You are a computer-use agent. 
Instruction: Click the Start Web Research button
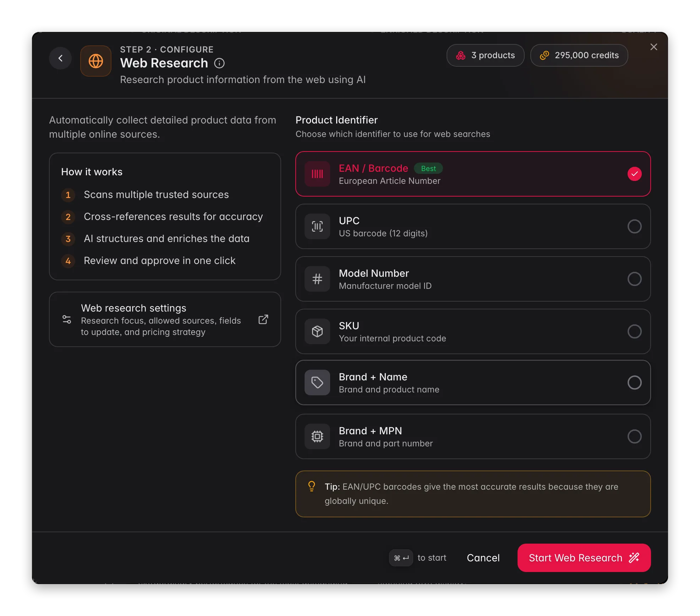(584, 558)
